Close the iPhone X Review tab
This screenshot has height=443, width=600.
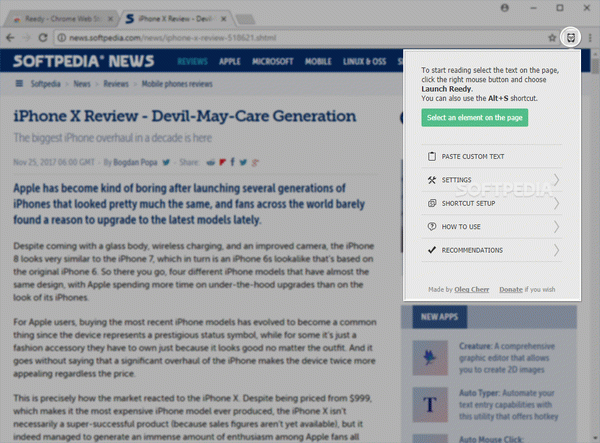click(224, 19)
